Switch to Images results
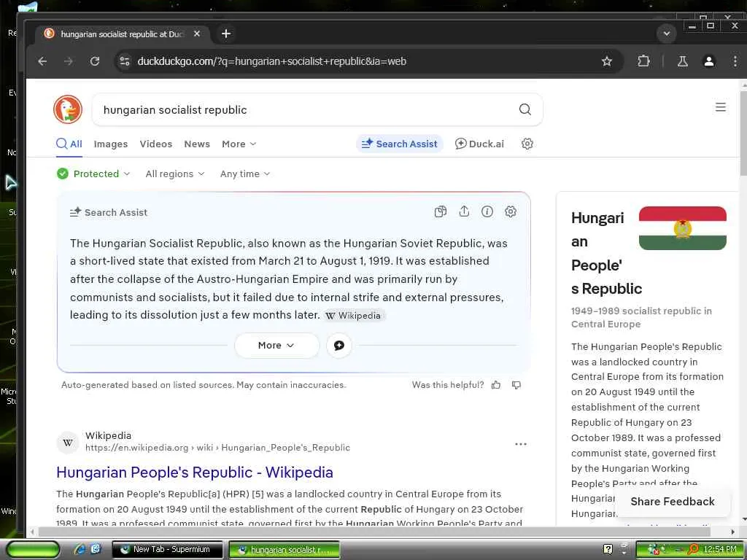 point(111,144)
